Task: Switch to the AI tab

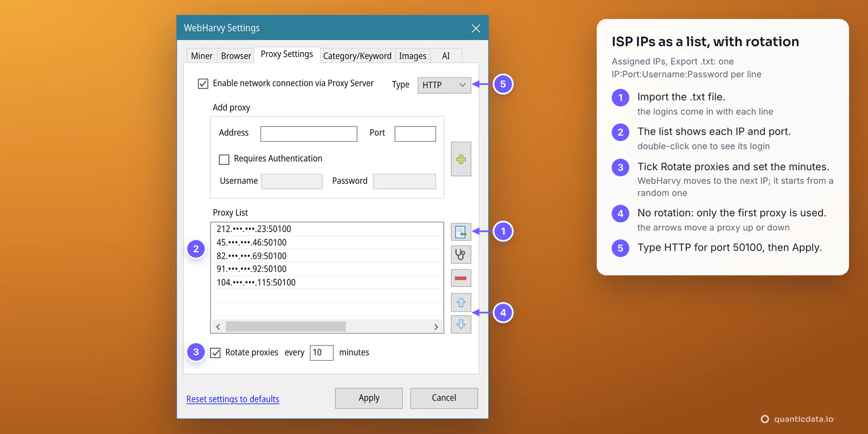Action: tap(446, 56)
